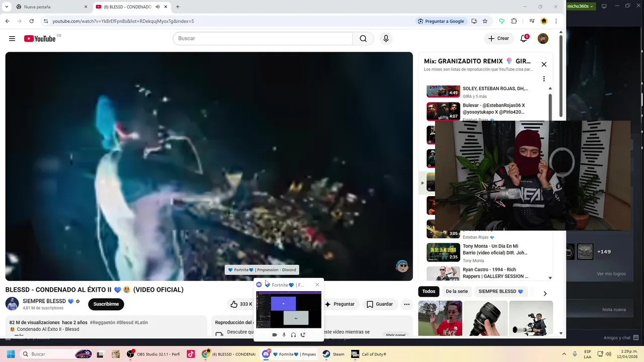
Task: Reload the page in Chrome
Action: (x=31, y=21)
